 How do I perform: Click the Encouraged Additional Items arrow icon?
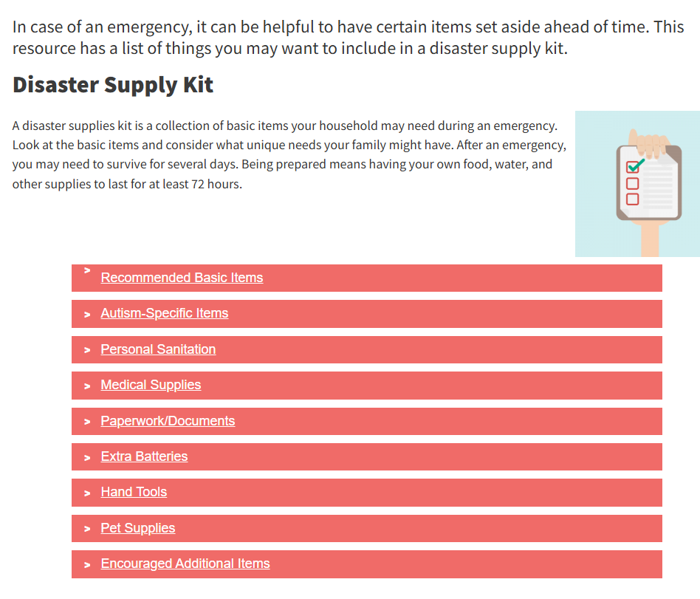[x=87, y=565]
